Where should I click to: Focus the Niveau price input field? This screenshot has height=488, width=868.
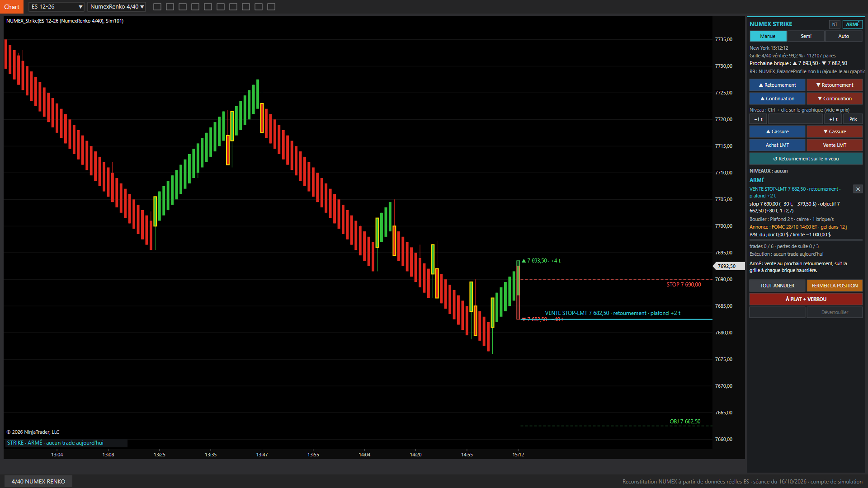coord(796,119)
